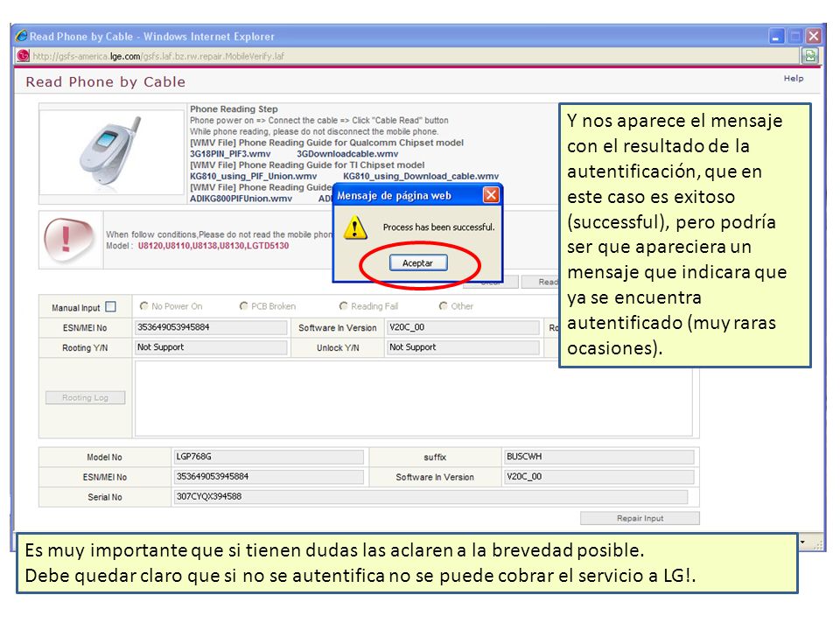The image size is (840, 630).
Task: Click Aceptar in the web page message dialog
Action: (x=418, y=263)
